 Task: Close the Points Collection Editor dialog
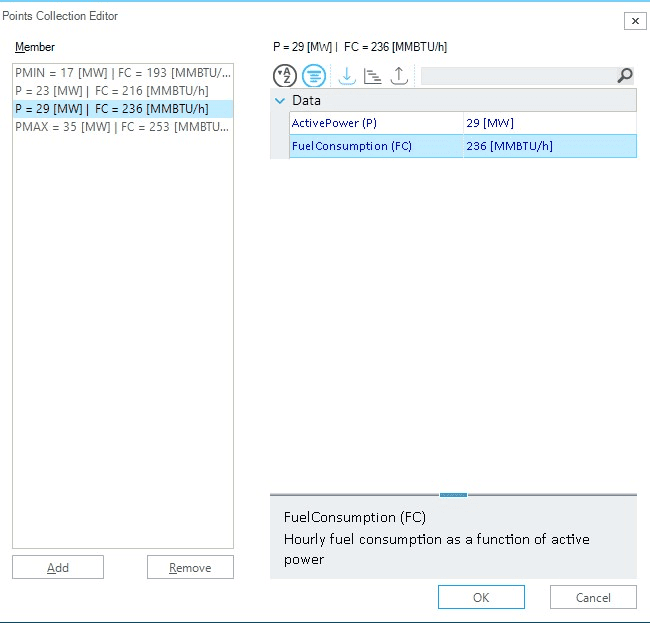[635, 21]
